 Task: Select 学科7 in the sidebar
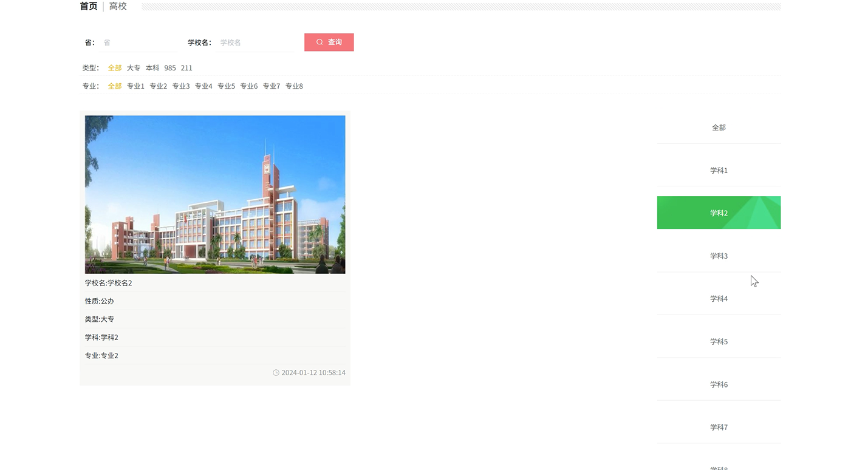[x=719, y=427]
